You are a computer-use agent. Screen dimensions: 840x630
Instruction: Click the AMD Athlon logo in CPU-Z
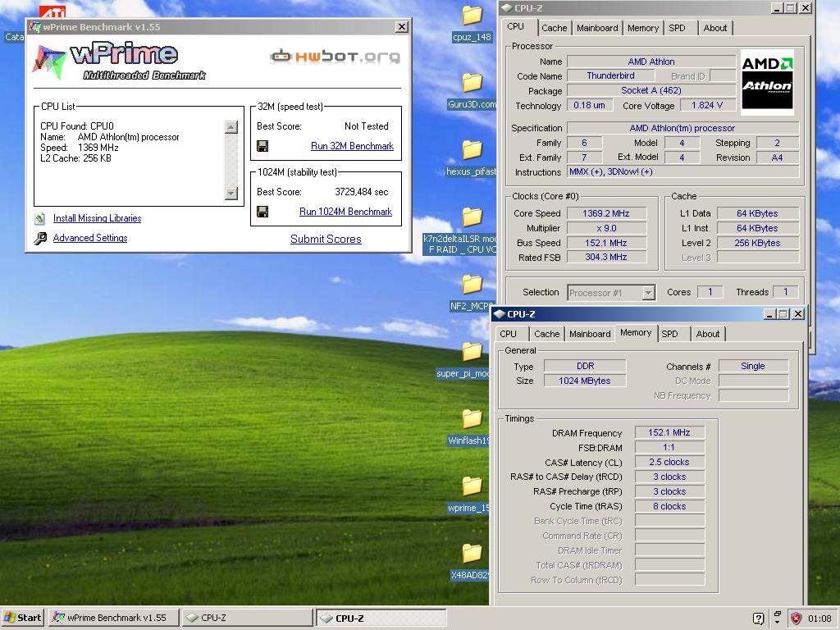(x=767, y=82)
